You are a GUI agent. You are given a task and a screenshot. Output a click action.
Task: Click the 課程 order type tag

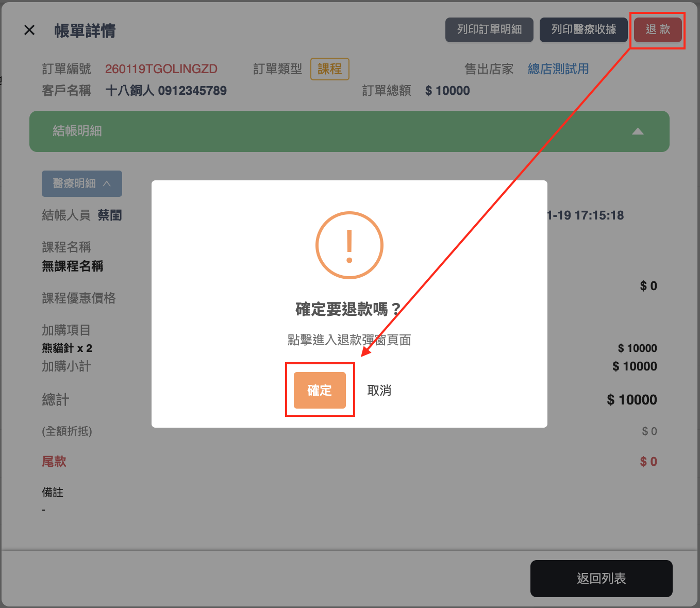coord(329,69)
